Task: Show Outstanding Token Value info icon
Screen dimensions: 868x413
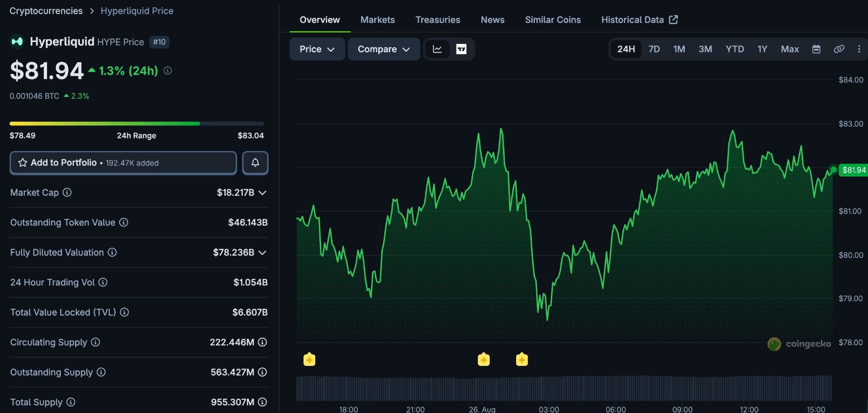Action: coord(124,222)
